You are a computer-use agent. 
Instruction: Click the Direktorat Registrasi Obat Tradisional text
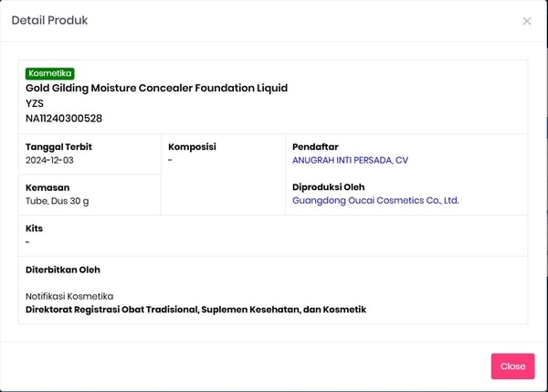click(195, 310)
